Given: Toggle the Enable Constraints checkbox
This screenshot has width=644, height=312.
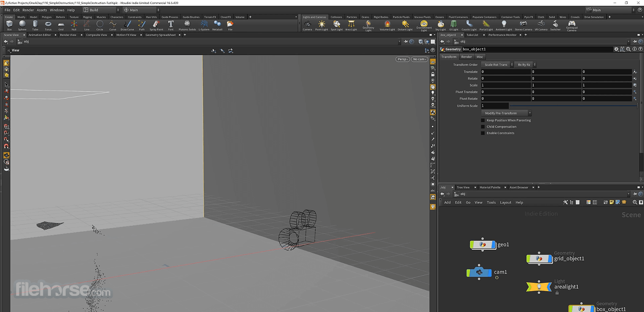Looking at the screenshot, I should 483,133.
